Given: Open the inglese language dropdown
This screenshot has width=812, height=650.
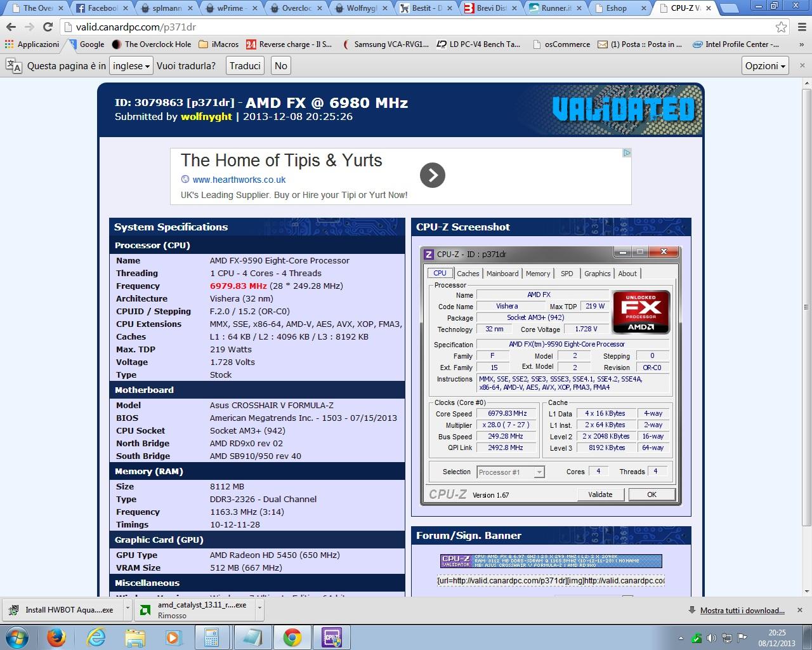Looking at the screenshot, I should pos(131,66).
